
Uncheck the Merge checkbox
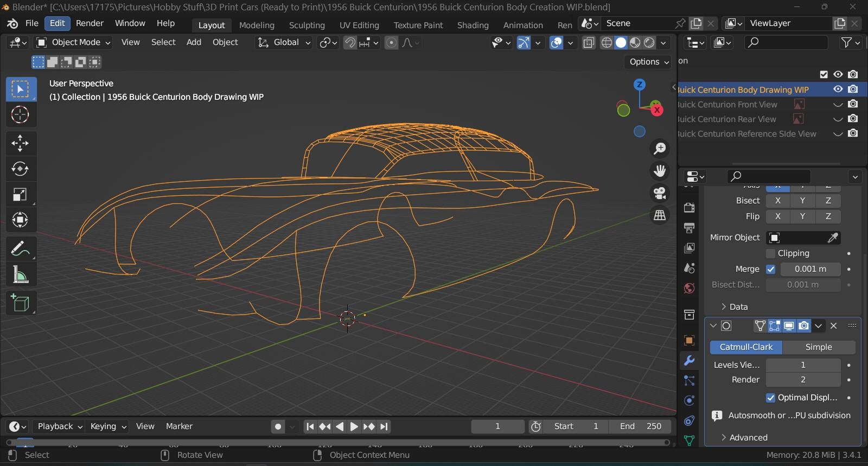(770, 269)
